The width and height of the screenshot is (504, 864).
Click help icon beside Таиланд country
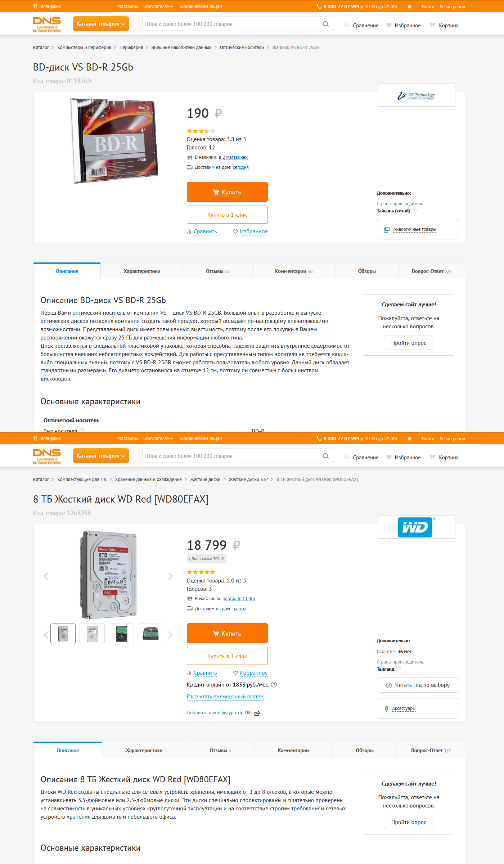399,669
